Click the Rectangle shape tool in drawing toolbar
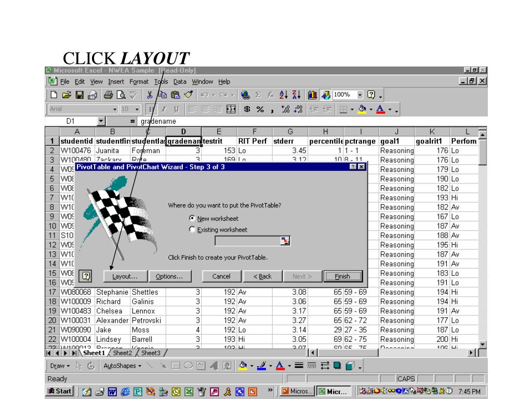 pos(176,366)
